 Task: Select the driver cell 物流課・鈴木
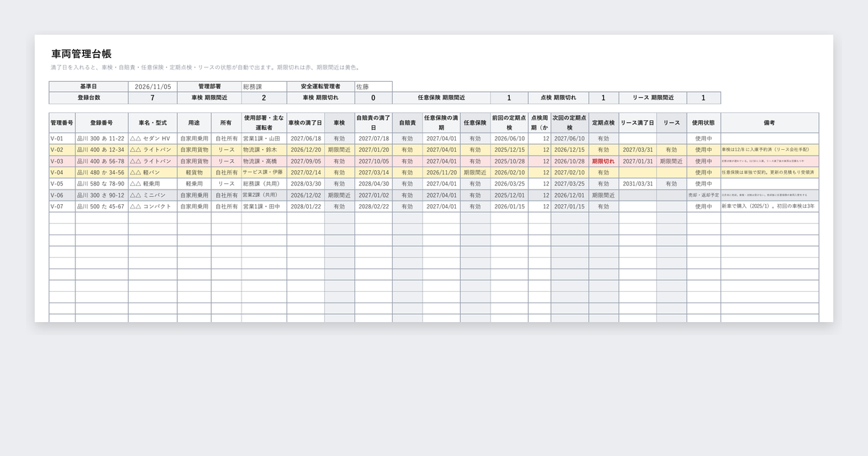click(264, 150)
